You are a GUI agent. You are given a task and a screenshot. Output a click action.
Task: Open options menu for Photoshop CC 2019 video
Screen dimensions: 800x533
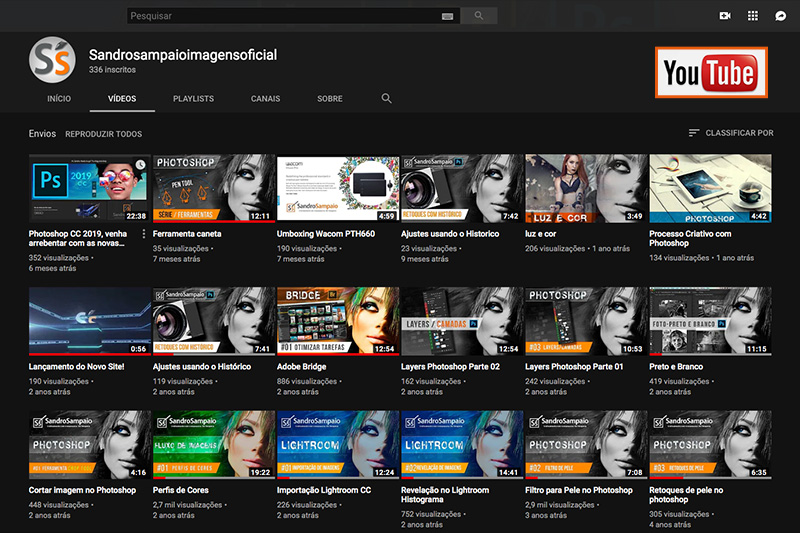pos(143,234)
